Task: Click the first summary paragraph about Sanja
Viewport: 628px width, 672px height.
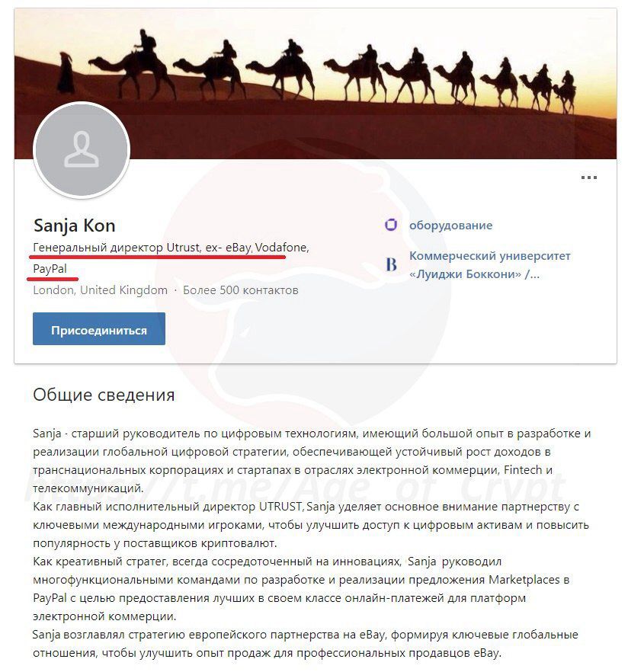Action: pos(312,461)
